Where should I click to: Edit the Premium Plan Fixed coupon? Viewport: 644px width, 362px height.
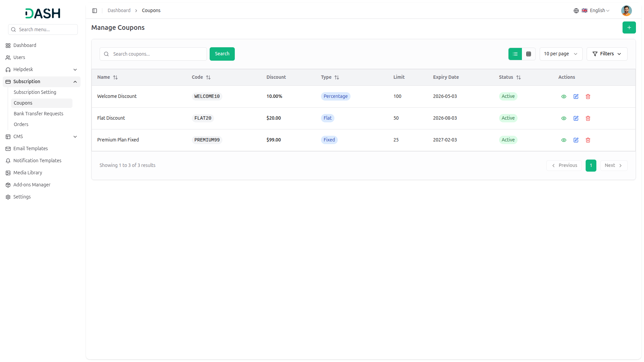(x=576, y=140)
